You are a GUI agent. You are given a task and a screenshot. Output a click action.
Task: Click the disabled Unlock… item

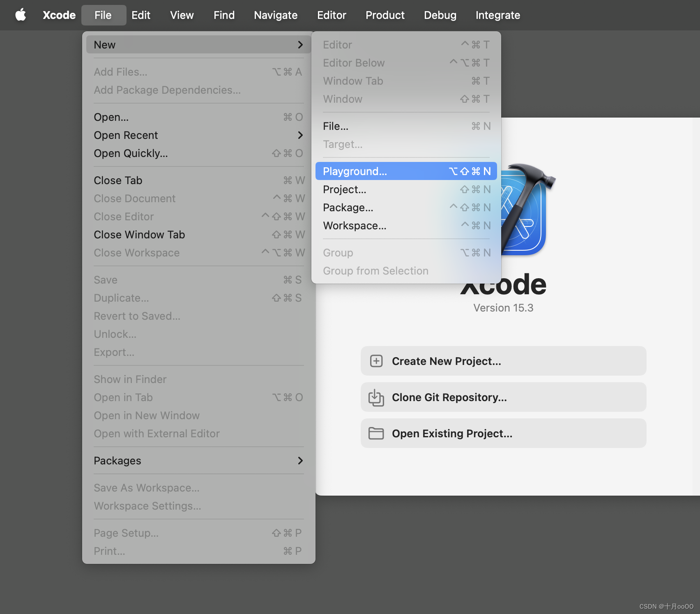click(199, 334)
